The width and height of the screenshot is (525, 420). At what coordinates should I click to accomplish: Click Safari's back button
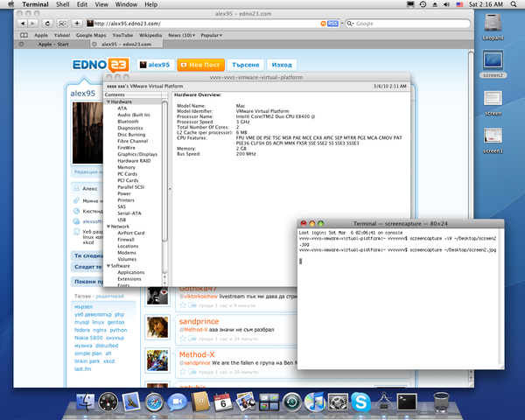point(22,24)
